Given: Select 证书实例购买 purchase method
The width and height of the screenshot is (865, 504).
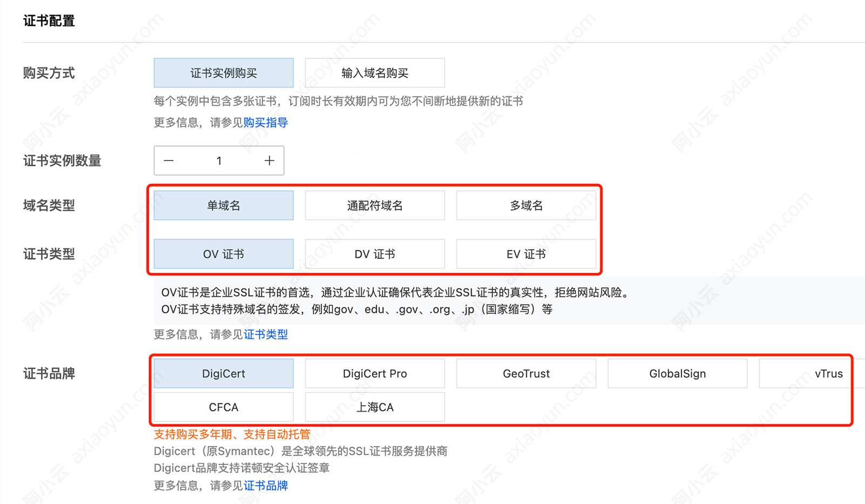Looking at the screenshot, I should [223, 73].
